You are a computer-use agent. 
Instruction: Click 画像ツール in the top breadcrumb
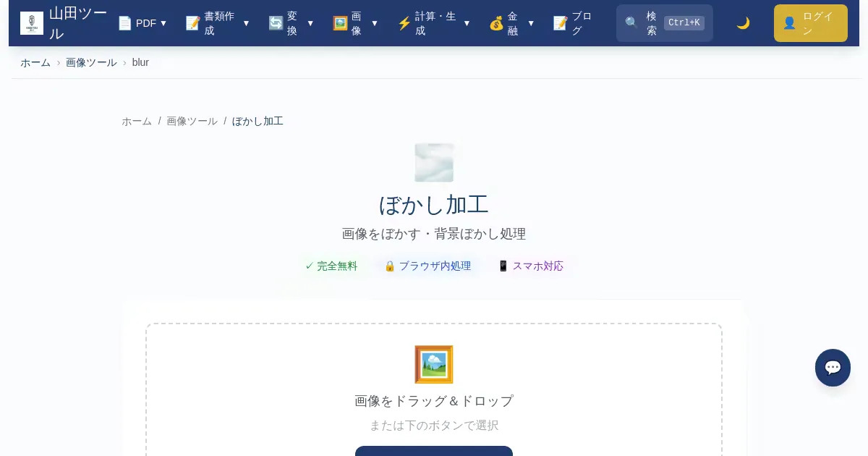tap(91, 62)
